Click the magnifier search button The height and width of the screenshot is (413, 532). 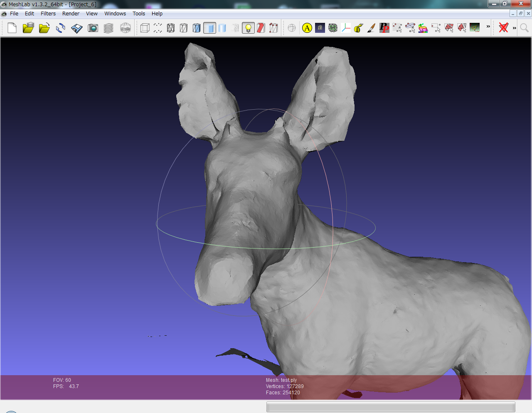pyautogui.click(x=524, y=28)
